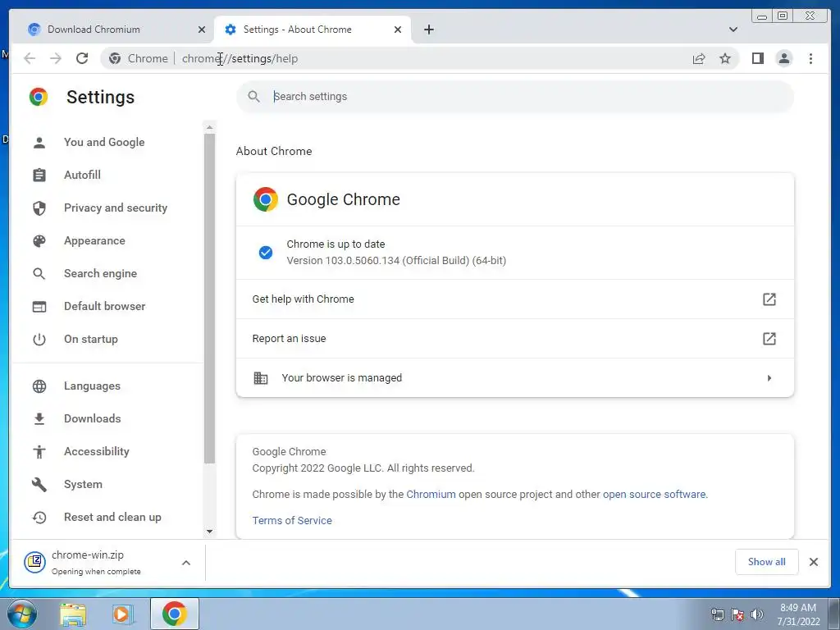
Task: Click the Downloads arrow icon
Action: point(39,419)
